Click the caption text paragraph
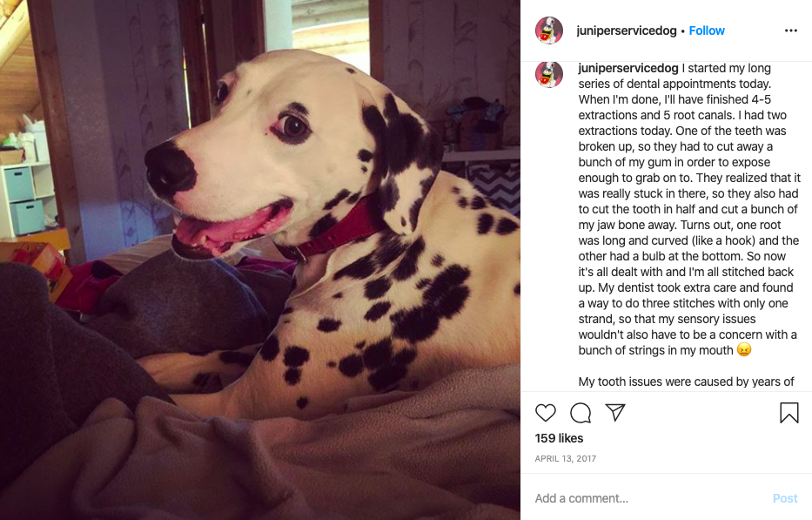The width and height of the screenshot is (812, 520). 689,209
